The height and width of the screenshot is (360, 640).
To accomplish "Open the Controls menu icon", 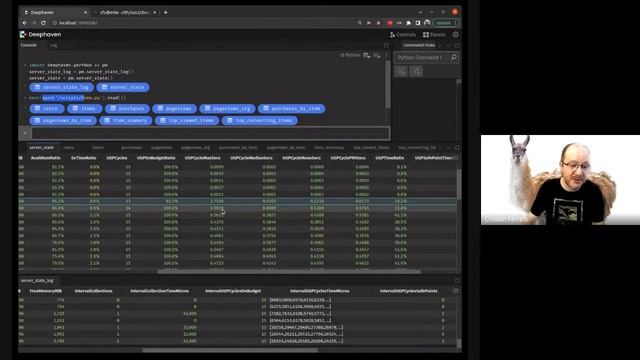I will [x=393, y=35].
